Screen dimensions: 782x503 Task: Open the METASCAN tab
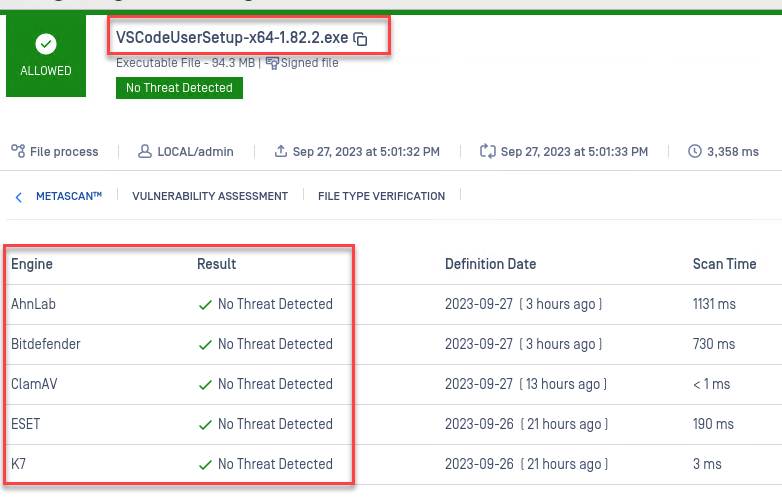(69, 197)
